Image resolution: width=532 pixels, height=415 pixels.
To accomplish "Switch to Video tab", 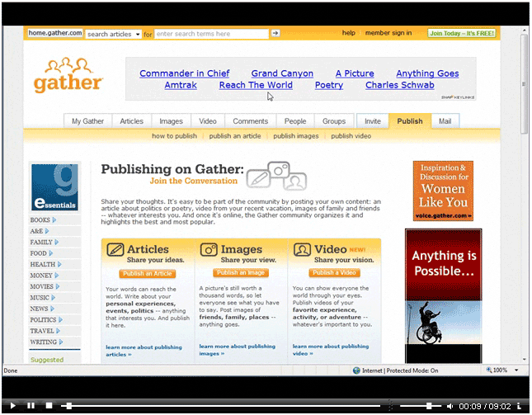I will tap(208, 121).
